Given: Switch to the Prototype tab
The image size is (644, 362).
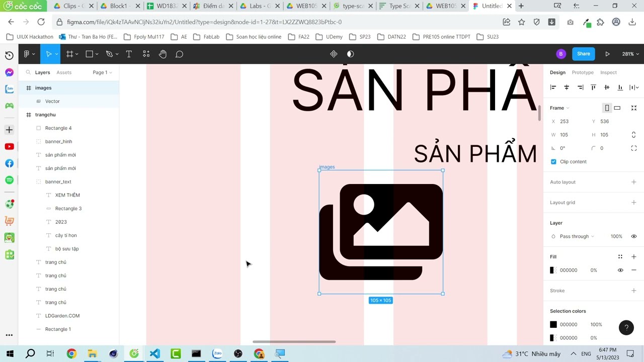Looking at the screenshot, I should coord(583,72).
